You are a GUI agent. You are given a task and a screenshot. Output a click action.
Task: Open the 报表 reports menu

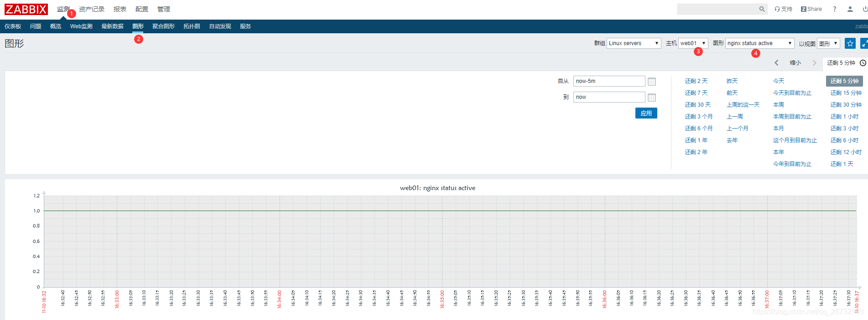click(x=120, y=9)
